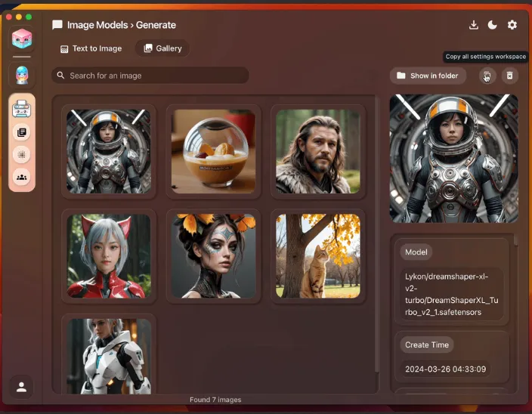Viewport: 532px width, 414px height.
Task: Open the printer-style image models sidebar icon
Action: (22, 110)
